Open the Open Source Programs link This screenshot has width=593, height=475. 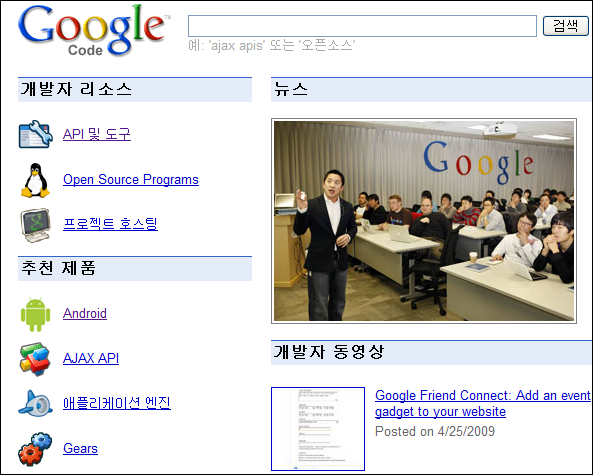pyautogui.click(x=131, y=179)
